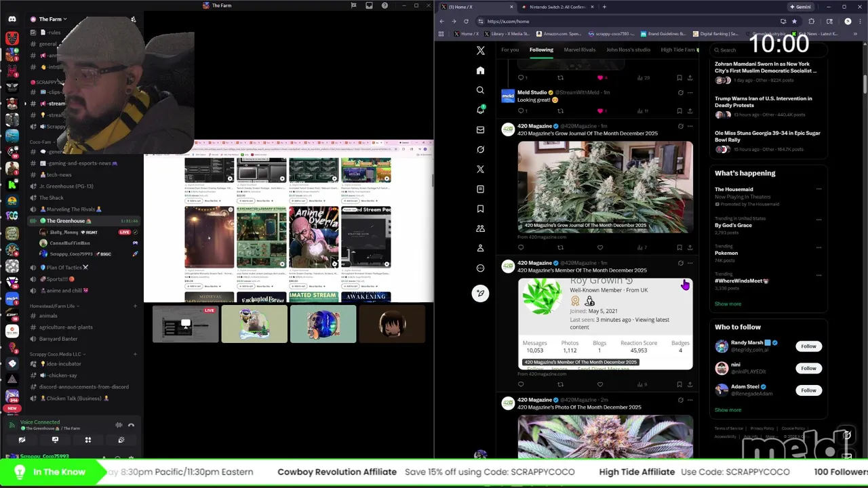The width and height of the screenshot is (868, 488).
Task: Open more options on Grow Journal post
Action: (690, 126)
